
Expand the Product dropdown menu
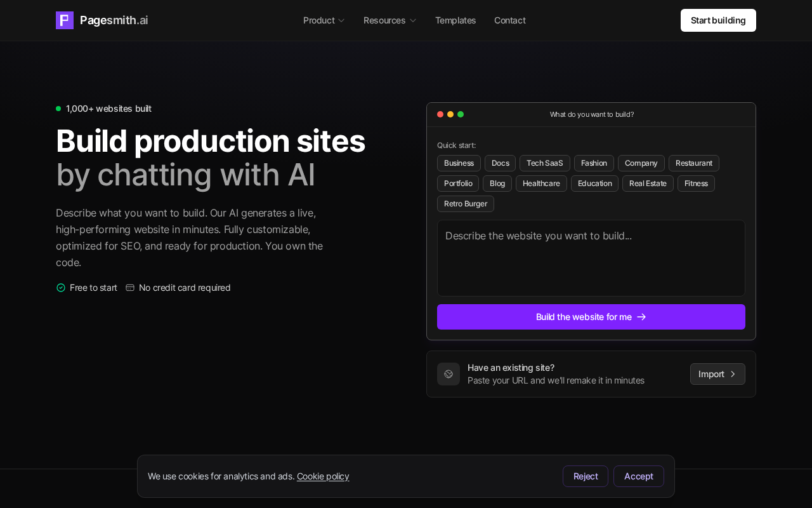coord(324,20)
